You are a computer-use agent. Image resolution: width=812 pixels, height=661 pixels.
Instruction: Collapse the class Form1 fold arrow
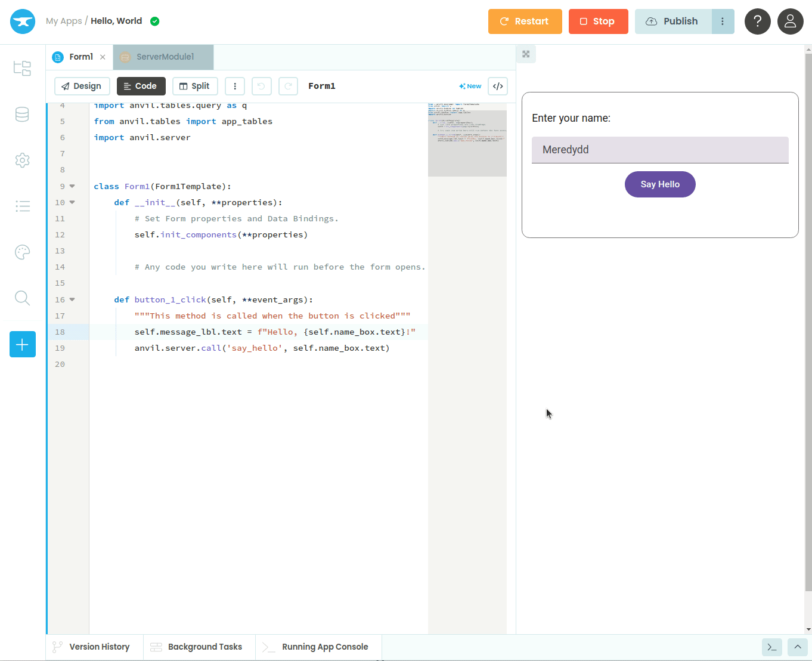coord(72,186)
